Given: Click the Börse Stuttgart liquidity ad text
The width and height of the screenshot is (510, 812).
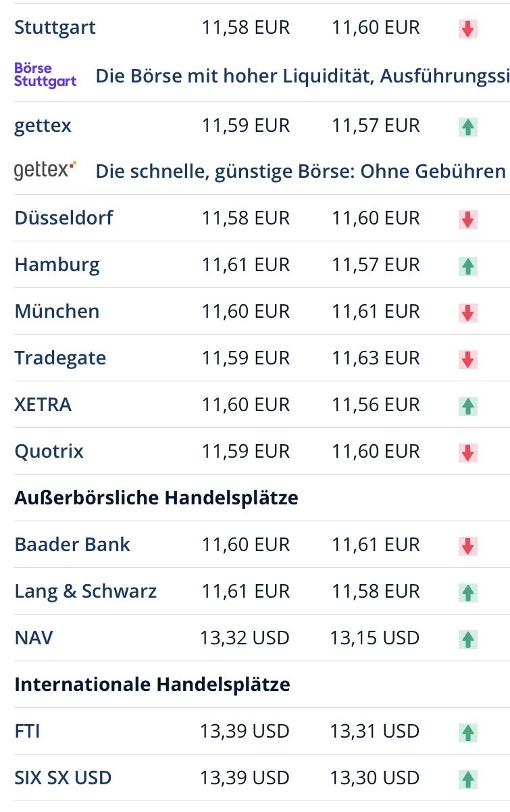Looking at the screenshot, I should click(303, 76).
